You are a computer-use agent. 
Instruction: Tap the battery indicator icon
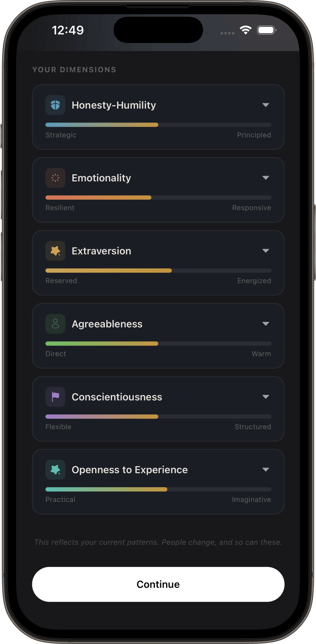[267, 30]
